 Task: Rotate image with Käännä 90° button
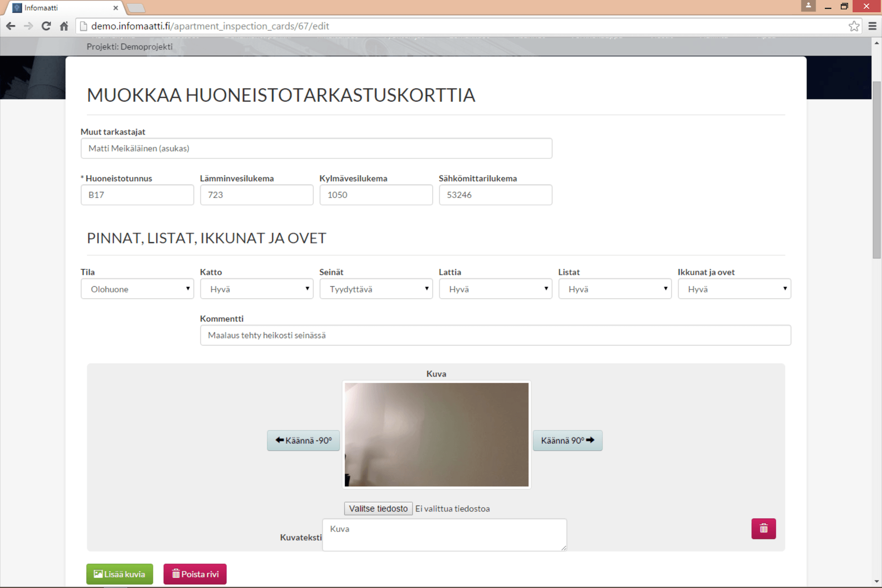pyautogui.click(x=567, y=441)
